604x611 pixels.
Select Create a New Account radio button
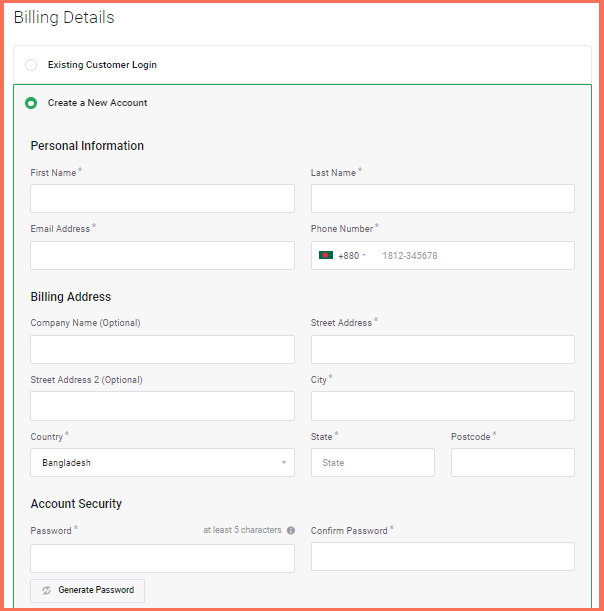(31, 103)
